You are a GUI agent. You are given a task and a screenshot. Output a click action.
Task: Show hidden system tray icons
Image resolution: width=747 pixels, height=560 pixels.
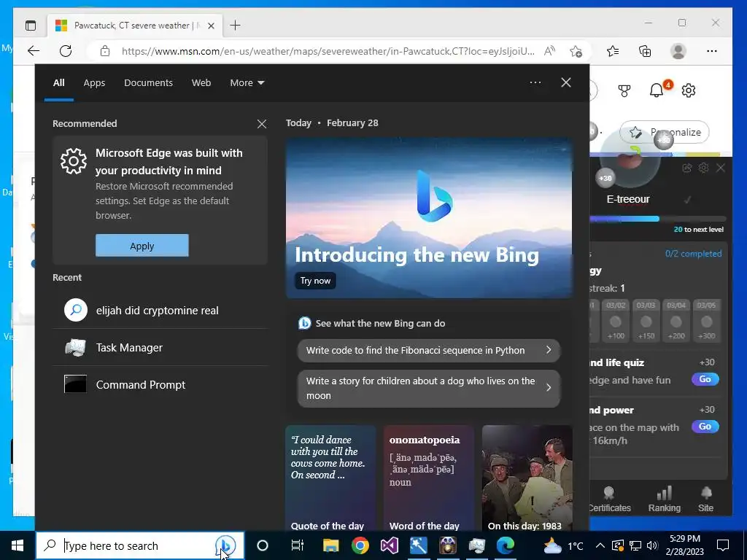click(x=600, y=545)
